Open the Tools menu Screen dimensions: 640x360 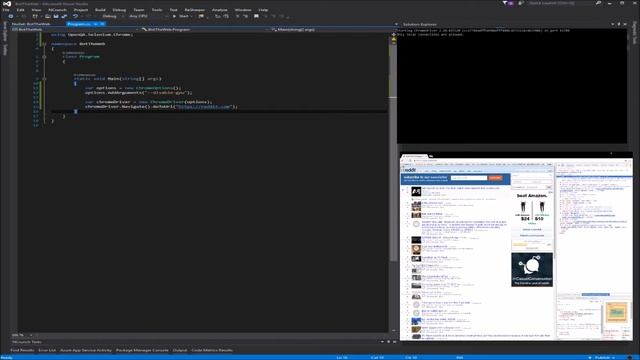pos(157,10)
